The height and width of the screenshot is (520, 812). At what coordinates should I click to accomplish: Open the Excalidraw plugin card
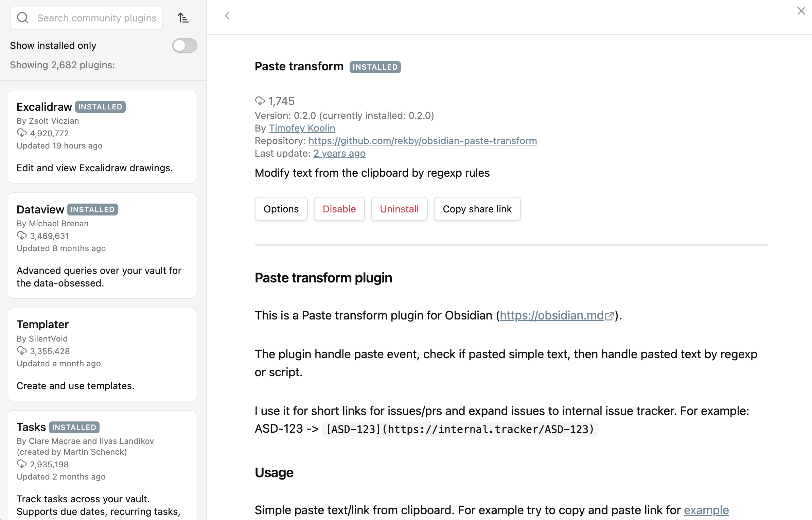click(102, 137)
